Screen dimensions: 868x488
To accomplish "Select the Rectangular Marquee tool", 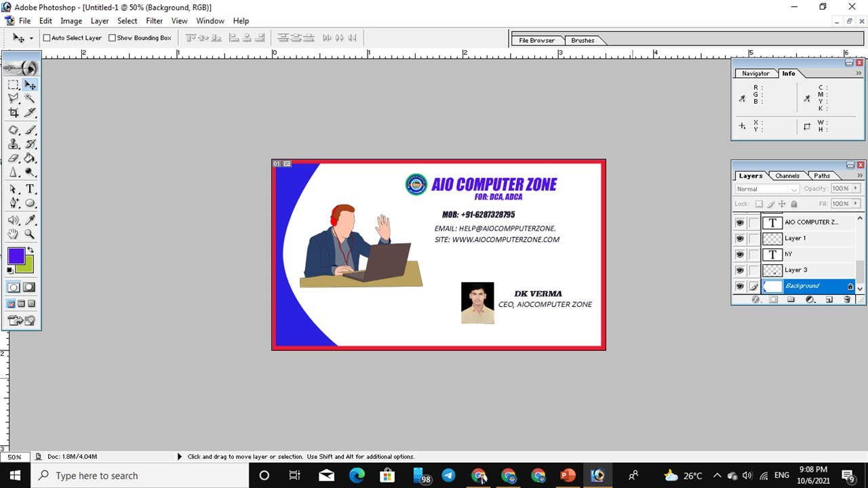I will pos(13,85).
